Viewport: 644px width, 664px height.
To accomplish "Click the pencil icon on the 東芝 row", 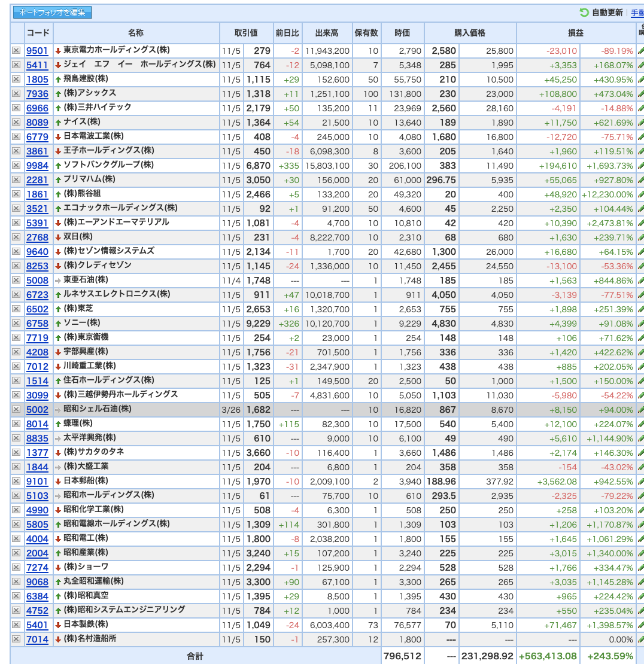I will pos(640,309).
